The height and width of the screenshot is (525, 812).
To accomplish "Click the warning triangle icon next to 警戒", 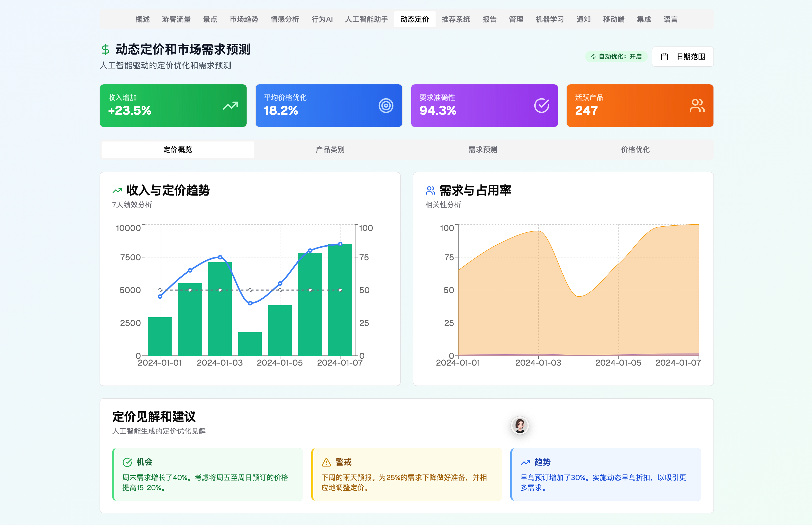I will point(326,462).
